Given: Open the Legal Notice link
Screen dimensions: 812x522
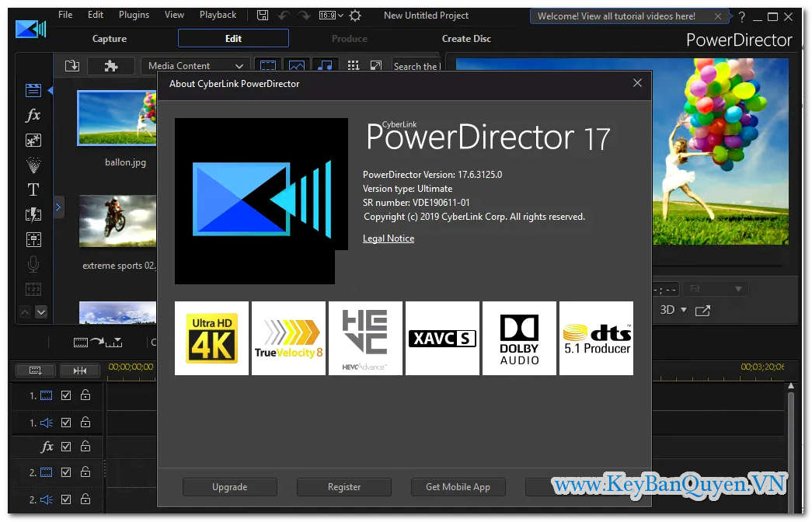Looking at the screenshot, I should click(x=389, y=238).
